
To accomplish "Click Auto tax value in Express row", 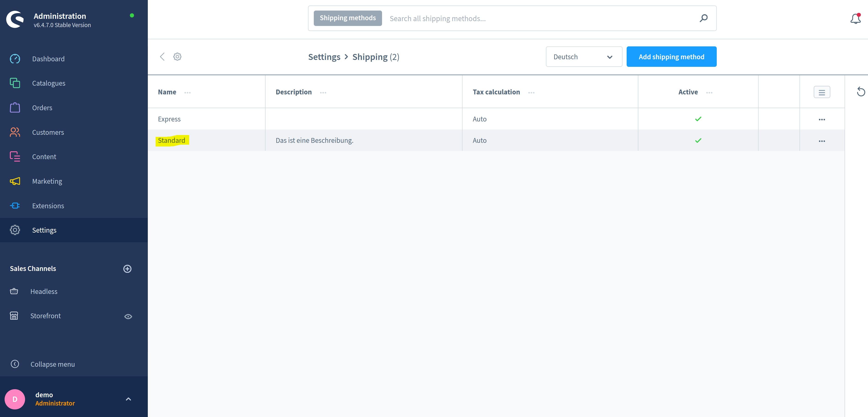I will pos(480,119).
